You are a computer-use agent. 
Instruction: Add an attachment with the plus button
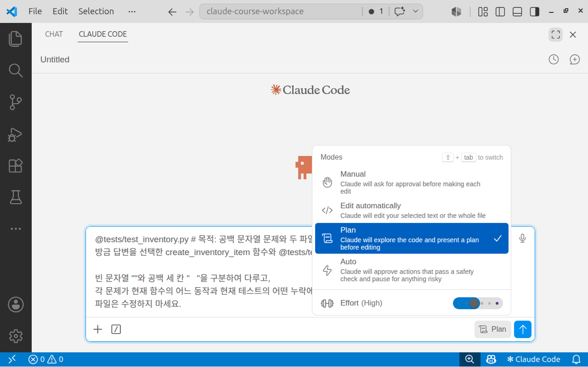98,329
